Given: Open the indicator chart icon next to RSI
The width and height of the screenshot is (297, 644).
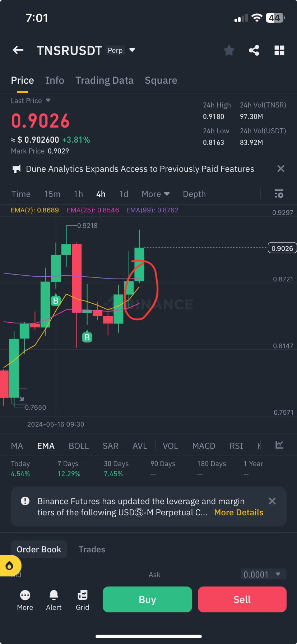Looking at the screenshot, I should click(x=279, y=445).
